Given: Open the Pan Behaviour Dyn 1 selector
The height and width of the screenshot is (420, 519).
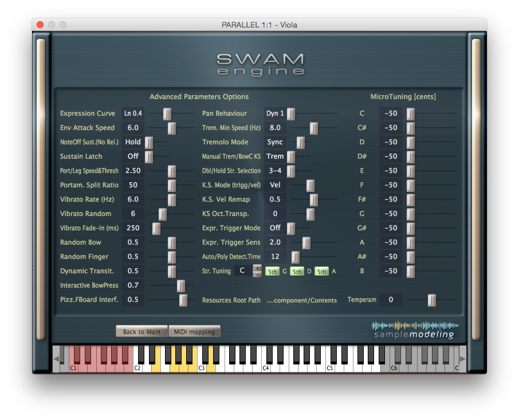Looking at the screenshot, I should coord(276,113).
